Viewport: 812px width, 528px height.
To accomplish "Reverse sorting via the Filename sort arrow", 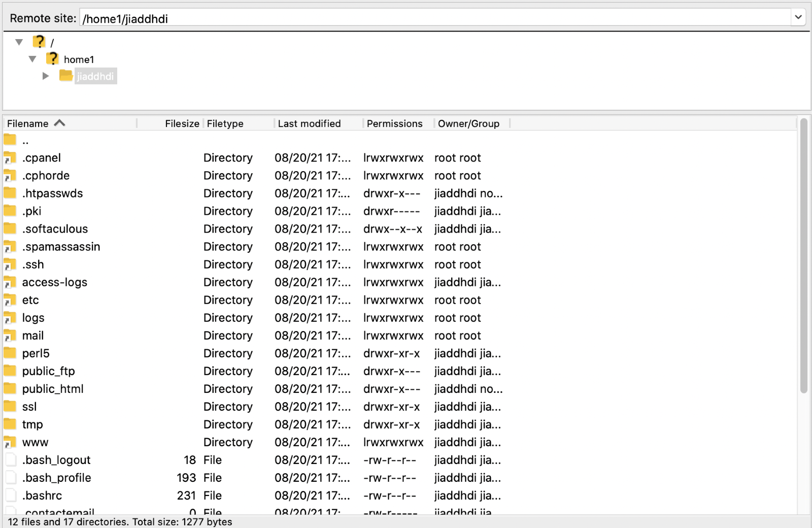I will 59,123.
